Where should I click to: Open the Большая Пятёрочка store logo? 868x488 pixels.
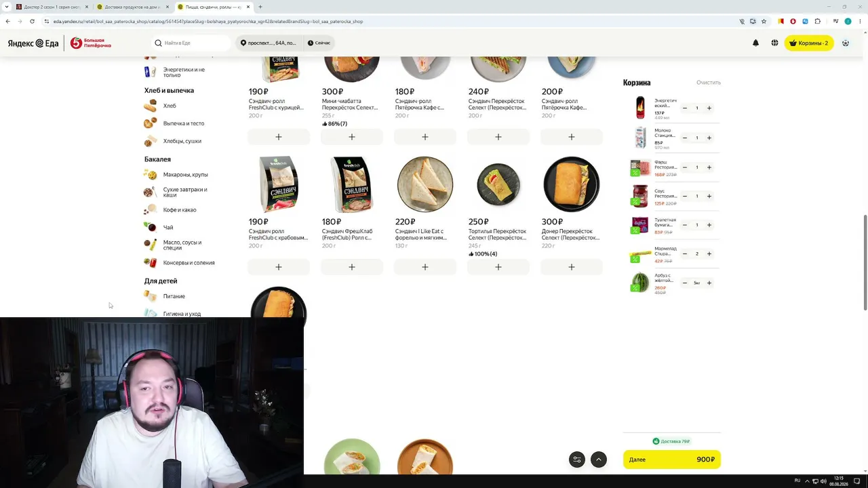tap(91, 43)
